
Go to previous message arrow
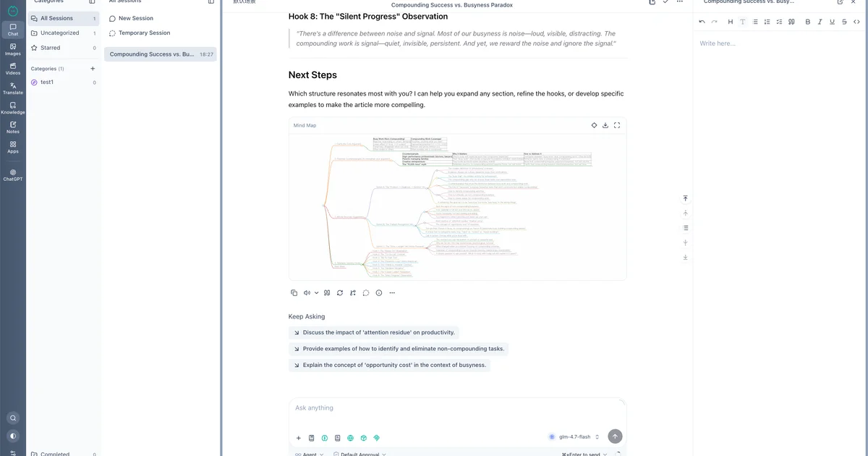pos(686,213)
